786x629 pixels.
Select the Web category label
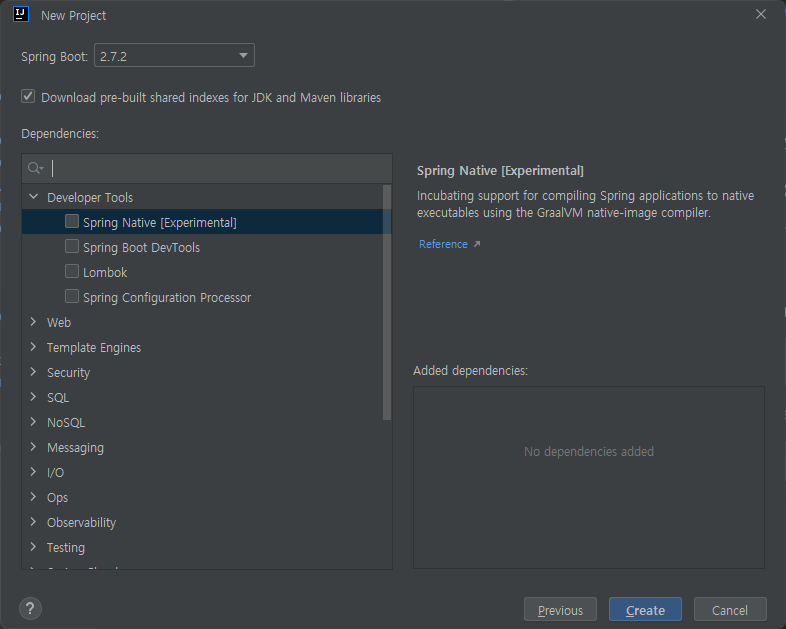tap(59, 322)
